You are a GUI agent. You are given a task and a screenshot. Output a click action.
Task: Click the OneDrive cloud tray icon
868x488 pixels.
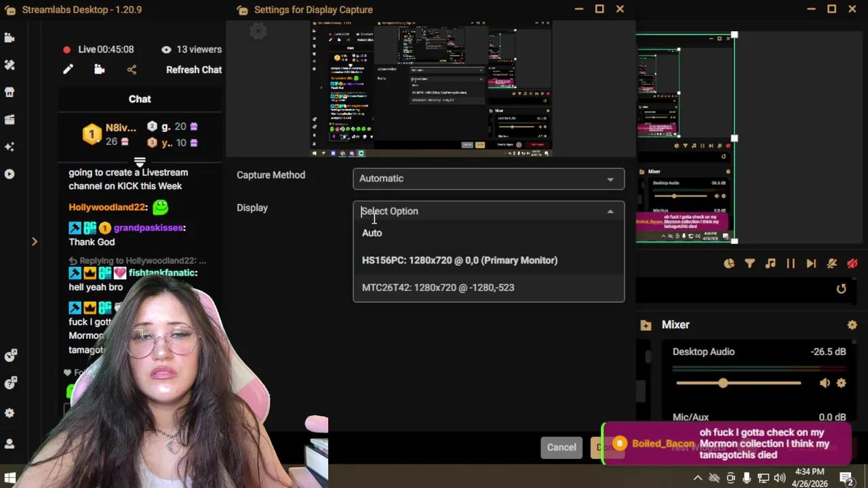coord(714,478)
